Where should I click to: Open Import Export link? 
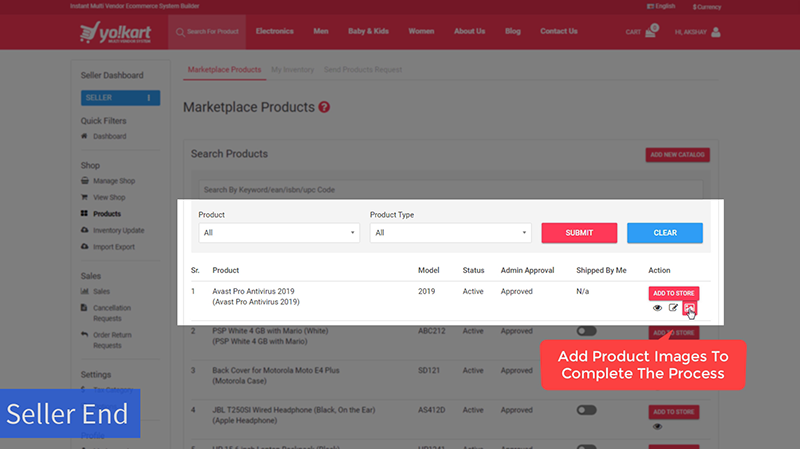click(114, 247)
